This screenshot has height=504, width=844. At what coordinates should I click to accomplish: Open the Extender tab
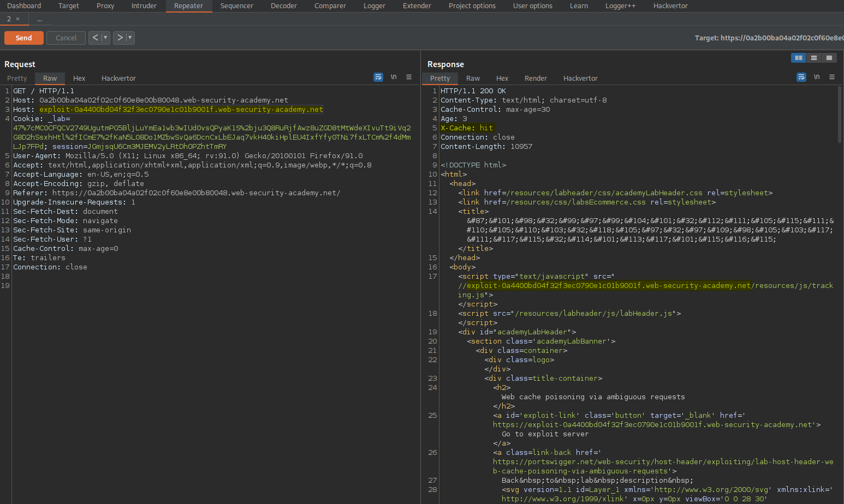pos(417,5)
